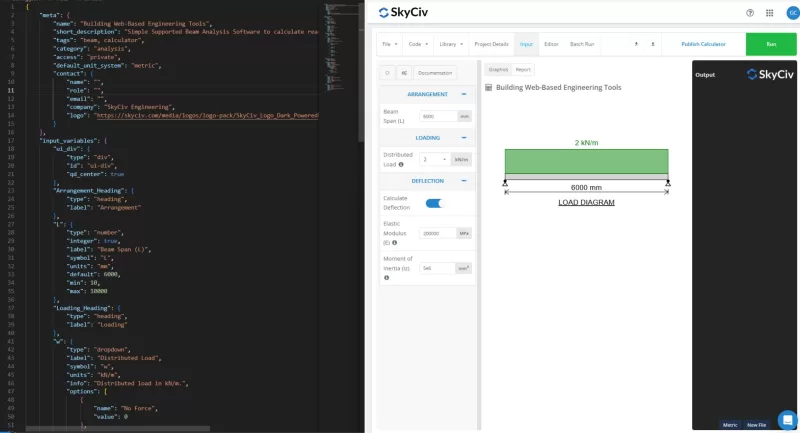Click the Elastic Modulus input field
800x433 pixels.
[x=438, y=234]
